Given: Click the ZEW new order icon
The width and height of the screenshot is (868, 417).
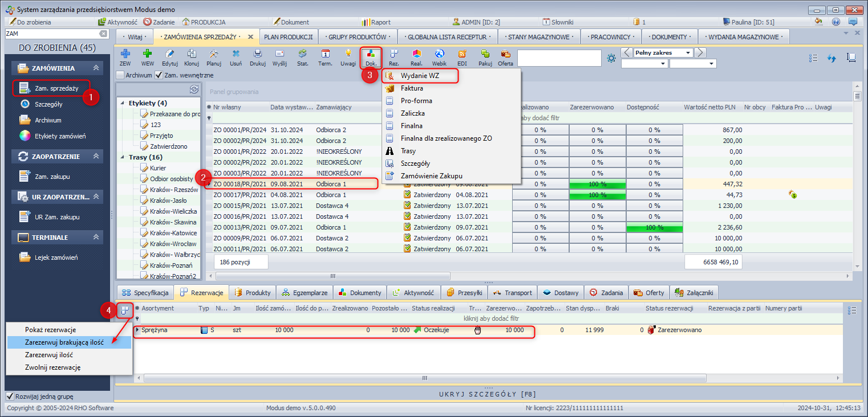Looking at the screenshot, I should click(125, 57).
